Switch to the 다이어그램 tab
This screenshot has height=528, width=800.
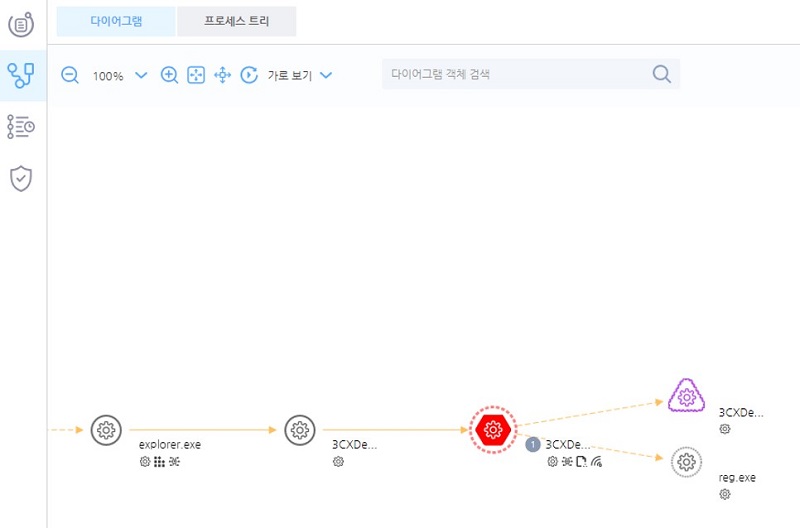tap(116, 21)
